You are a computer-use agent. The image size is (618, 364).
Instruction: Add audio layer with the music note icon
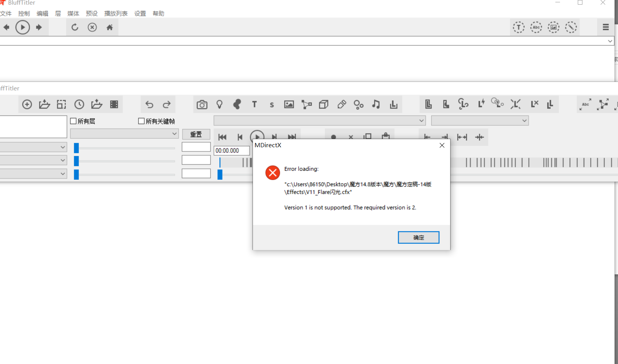point(376,104)
